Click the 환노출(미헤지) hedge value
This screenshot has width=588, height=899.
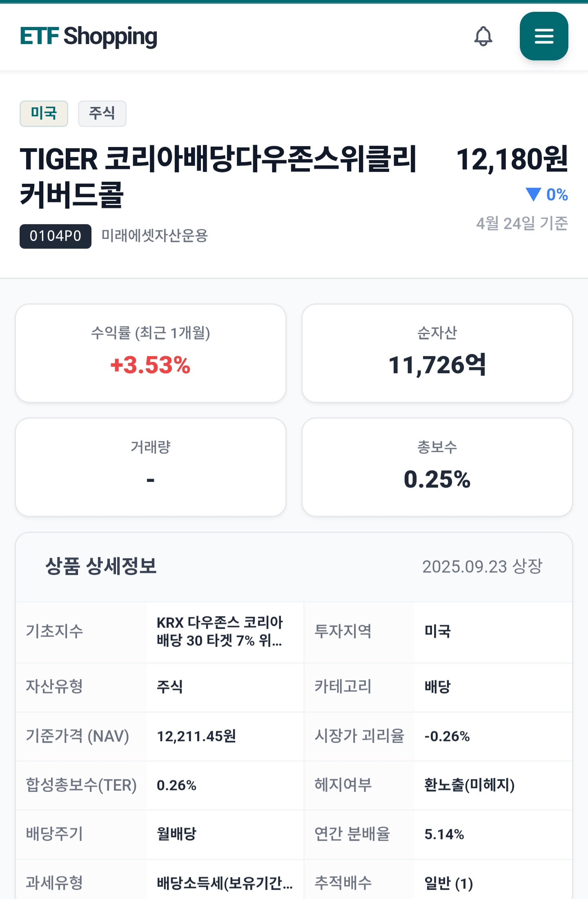coord(470,785)
